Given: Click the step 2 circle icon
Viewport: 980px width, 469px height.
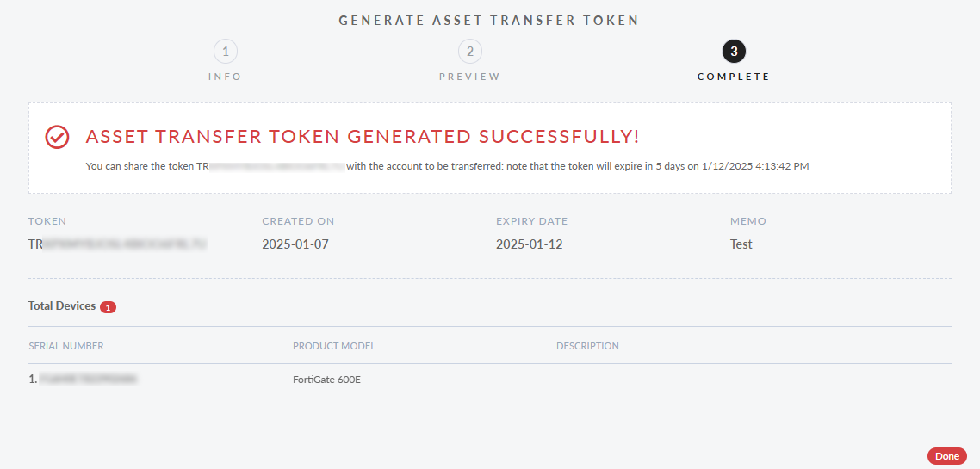Looking at the screenshot, I should coord(469,52).
